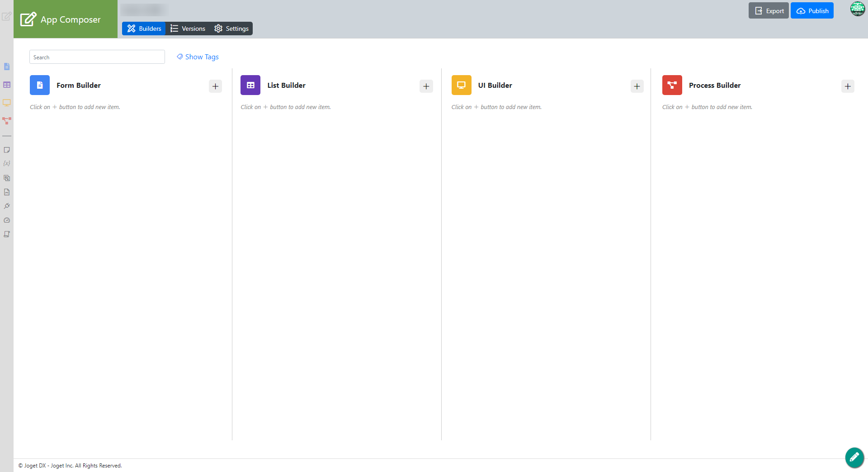Click Show Tags link
Viewport: 868px width, 472px height.
click(198, 57)
